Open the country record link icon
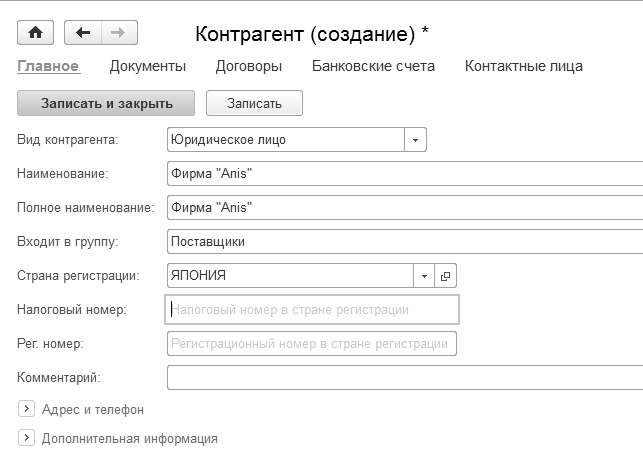Image resolution: width=643 pixels, height=456 pixels. pos(446,276)
